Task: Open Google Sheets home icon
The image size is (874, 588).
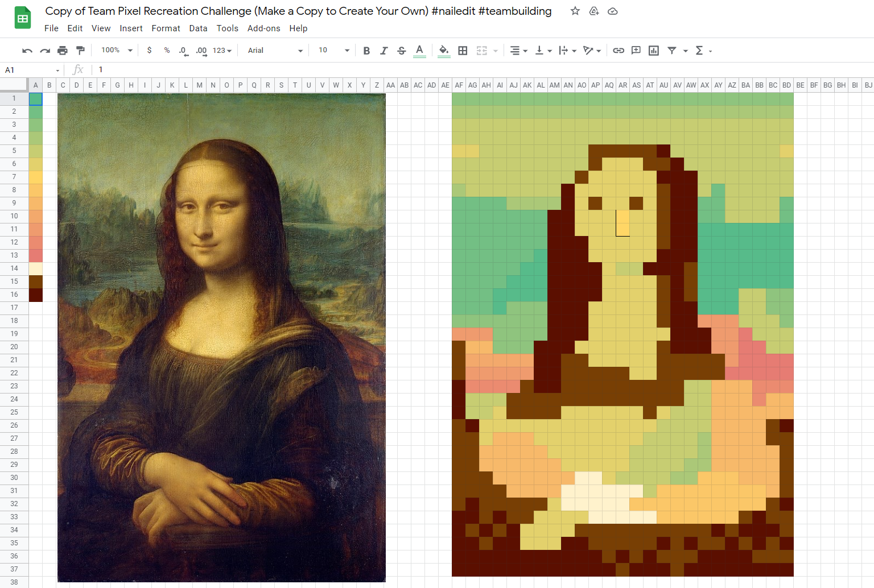Action: pyautogui.click(x=23, y=18)
